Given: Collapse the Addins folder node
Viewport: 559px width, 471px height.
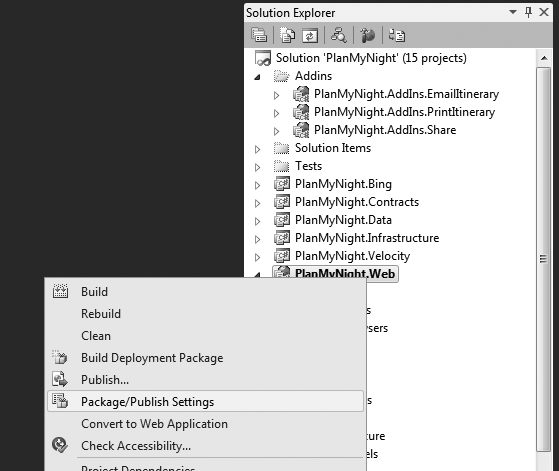Looking at the screenshot, I should click(x=257, y=77).
